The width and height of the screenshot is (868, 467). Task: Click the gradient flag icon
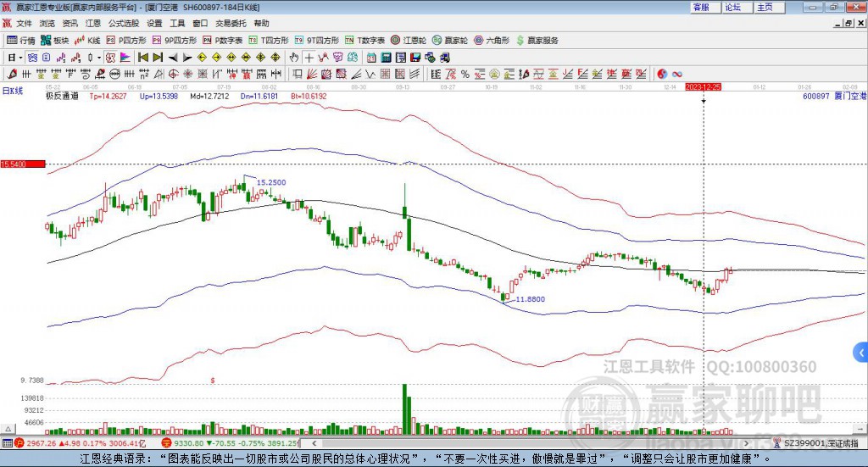pyautogui.click(x=125, y=58)
